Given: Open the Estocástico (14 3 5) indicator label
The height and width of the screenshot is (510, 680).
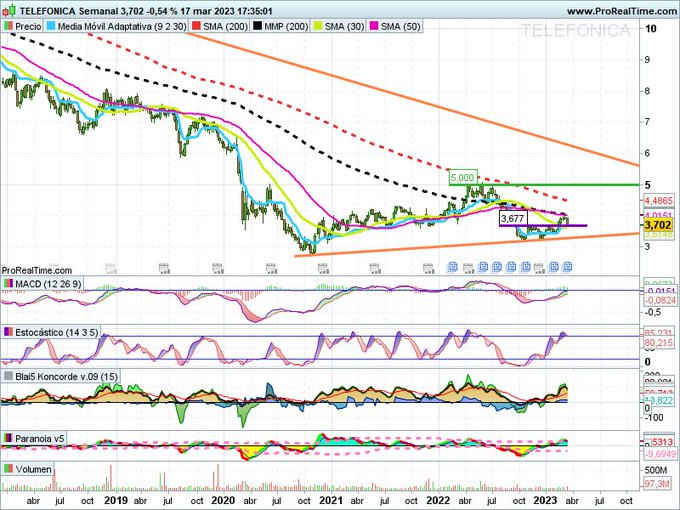Looking at the screenshot, I should point(51,333).
